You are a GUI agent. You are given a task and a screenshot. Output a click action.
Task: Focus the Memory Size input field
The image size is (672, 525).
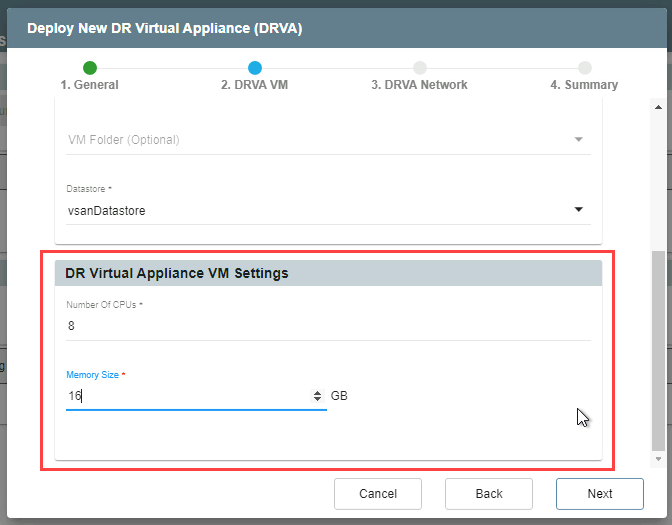click(x=185, y=397)
